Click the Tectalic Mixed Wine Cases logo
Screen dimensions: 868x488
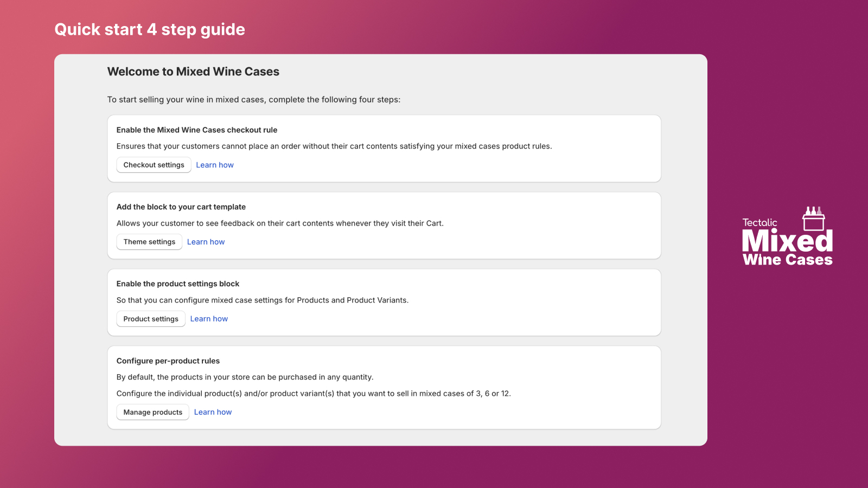787,236
